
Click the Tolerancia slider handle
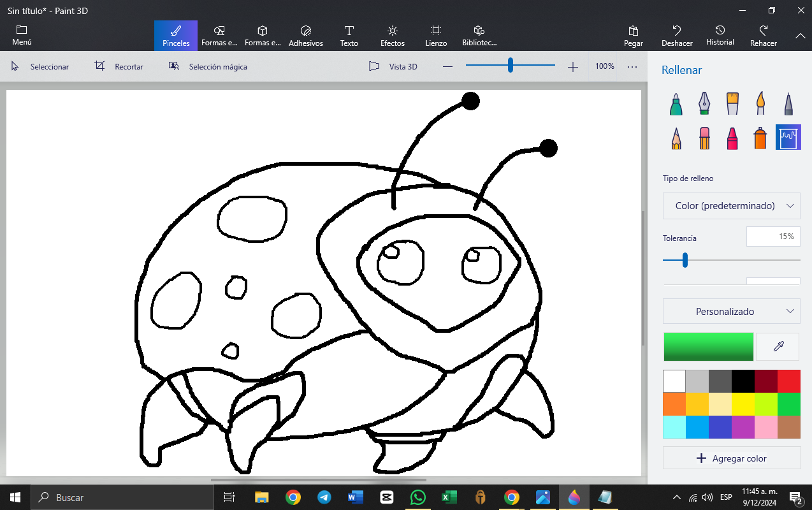[x=685, y=259]
